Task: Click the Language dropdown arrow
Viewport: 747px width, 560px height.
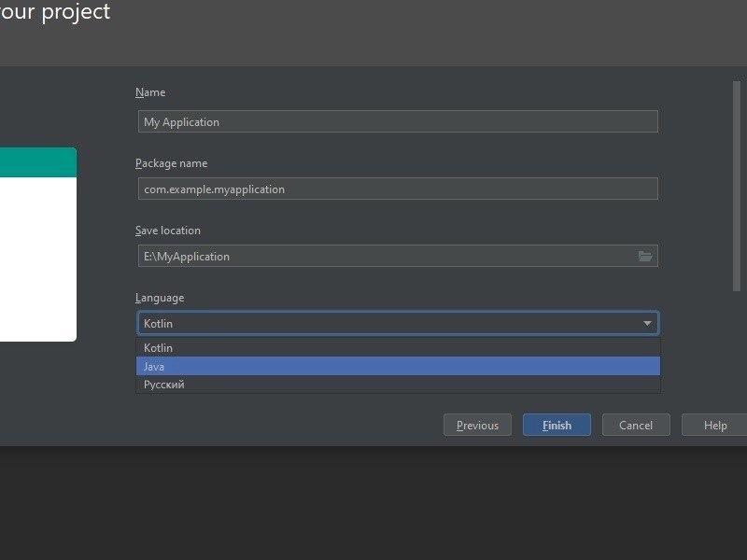Action: pos(647,324)
